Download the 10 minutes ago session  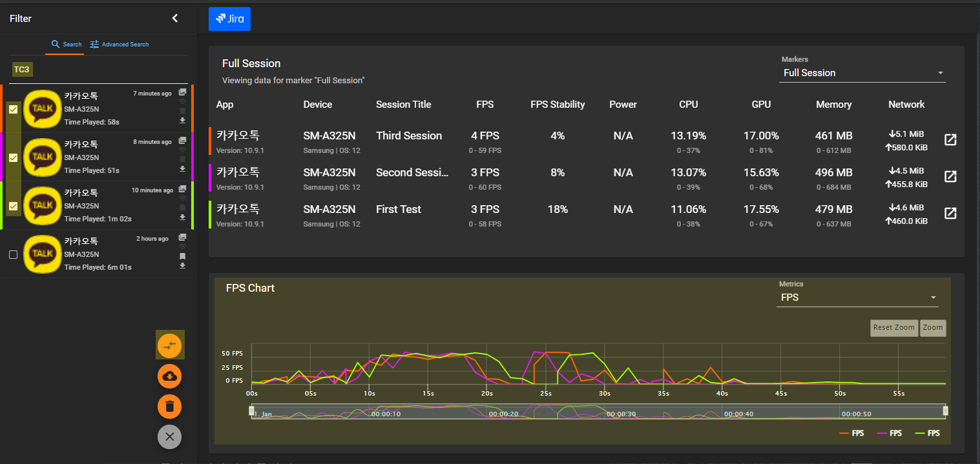(182, 217)
